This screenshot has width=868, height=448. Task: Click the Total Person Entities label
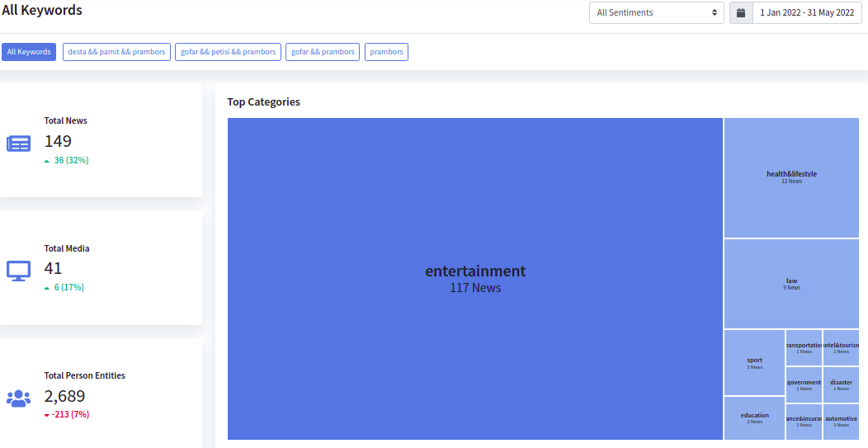click(85, 375)
